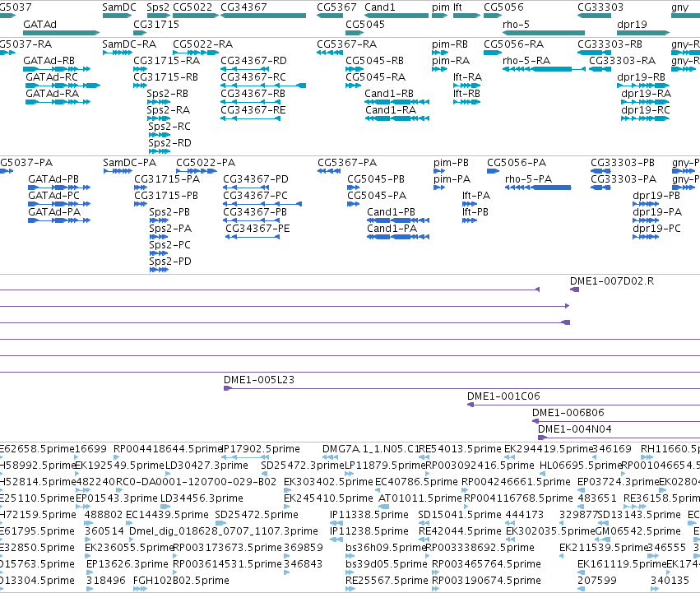700x593 pixels.
Task: Click the Cand1 gene label
Action: pos(380,7)
